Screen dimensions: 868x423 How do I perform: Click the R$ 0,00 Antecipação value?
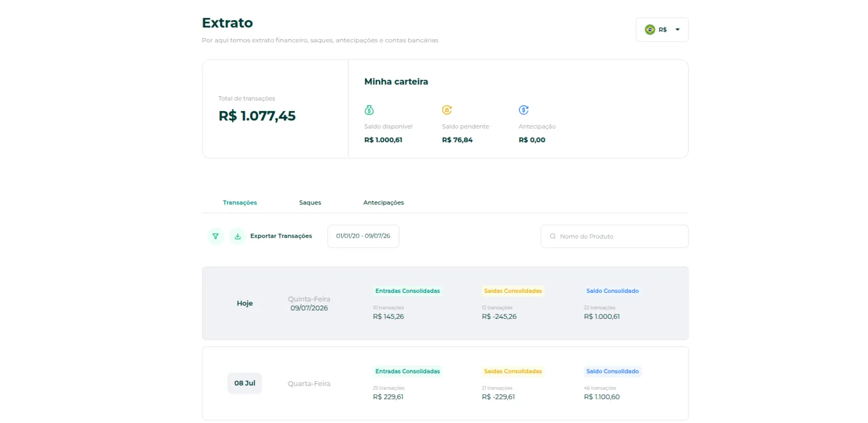(x=532, y=140)
